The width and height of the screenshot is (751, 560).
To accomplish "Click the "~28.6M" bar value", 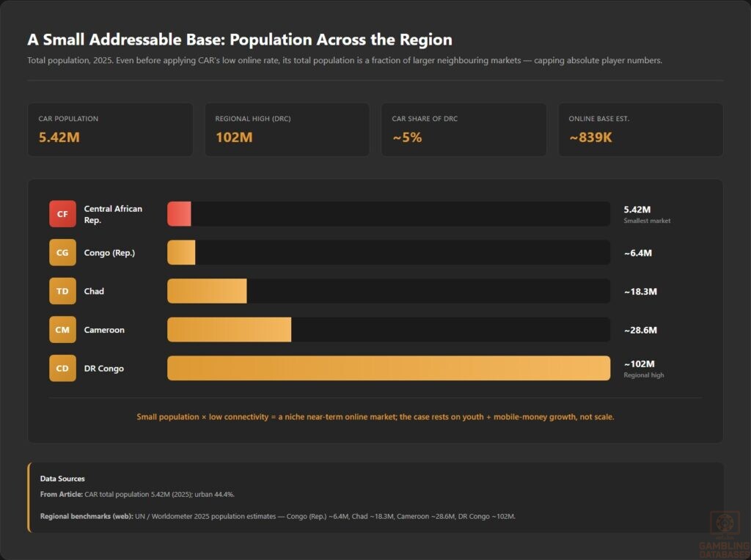I will (640, 331).
